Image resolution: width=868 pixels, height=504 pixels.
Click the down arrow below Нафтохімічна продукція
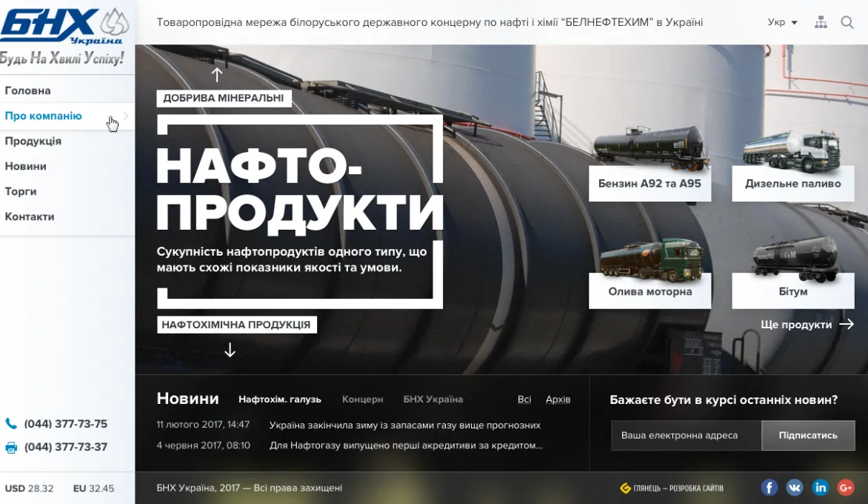coord(230,350)
